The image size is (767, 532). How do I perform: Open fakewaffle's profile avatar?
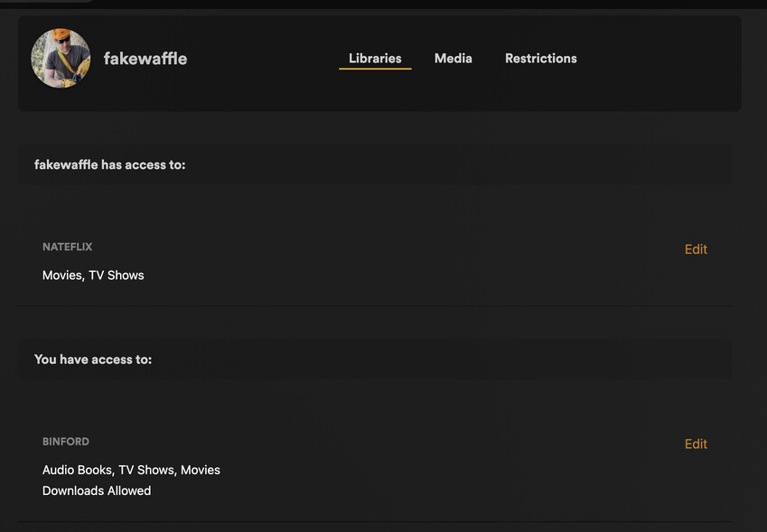point(61,58)
